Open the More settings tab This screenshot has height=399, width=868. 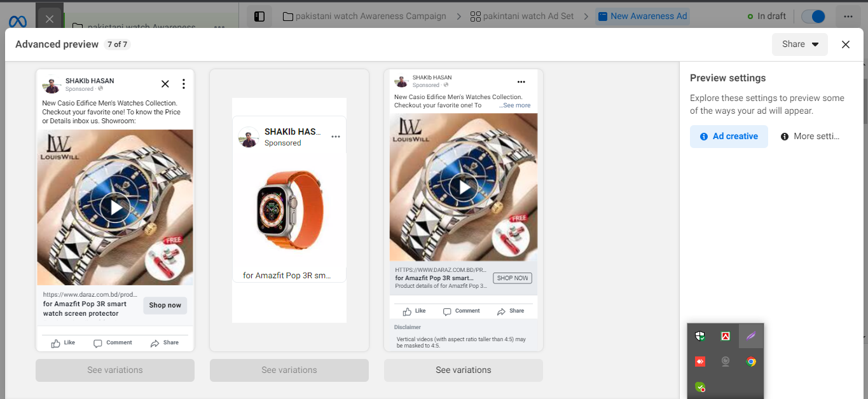click(810, 137)
